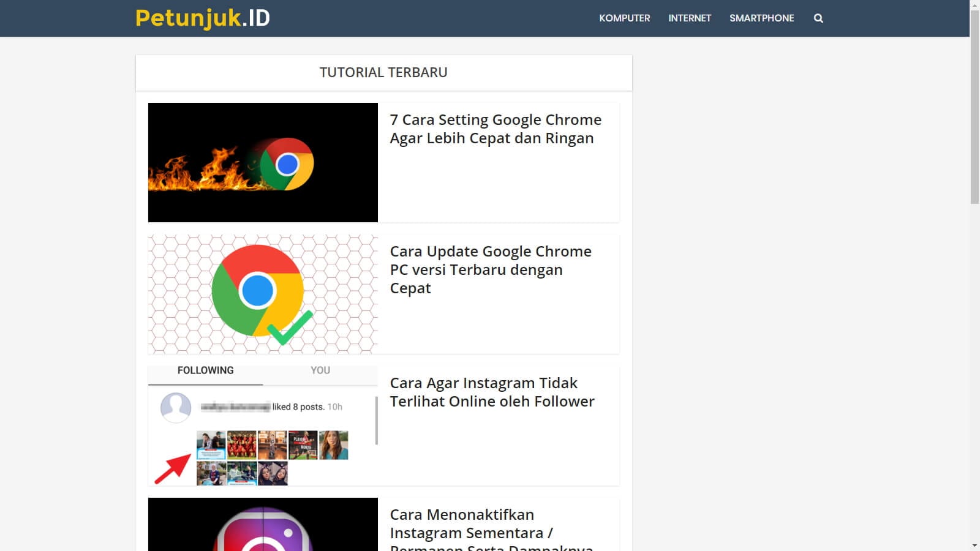
Task: Click the Instagram Following activity thumbnail
Action: tap(263, 425)
